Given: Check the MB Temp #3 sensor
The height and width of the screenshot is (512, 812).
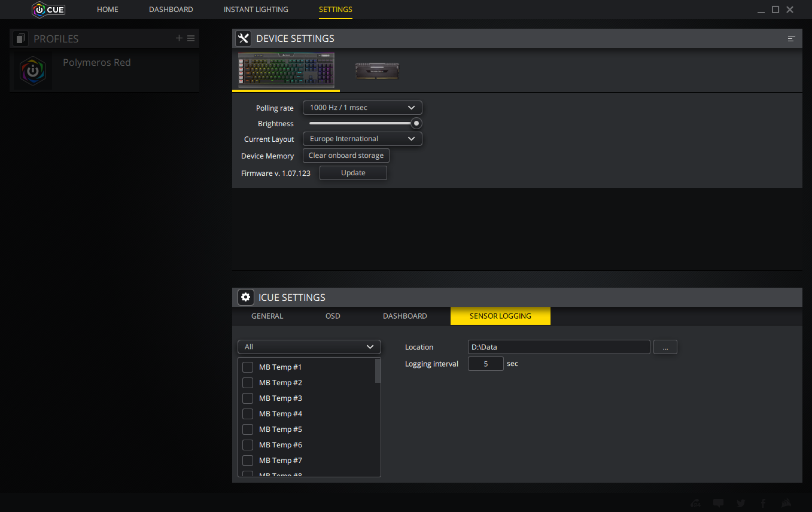Looking at the screenshot, I should tap(248, 398).
